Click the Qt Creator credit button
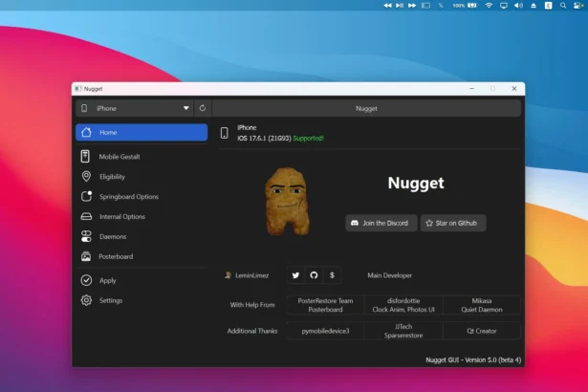 click(x=482, y=331)
